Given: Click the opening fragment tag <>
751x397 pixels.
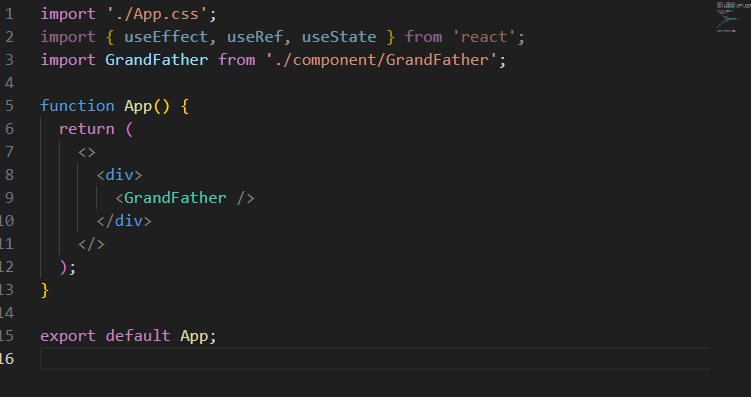Looking at the screenshot, I should 87,152.
